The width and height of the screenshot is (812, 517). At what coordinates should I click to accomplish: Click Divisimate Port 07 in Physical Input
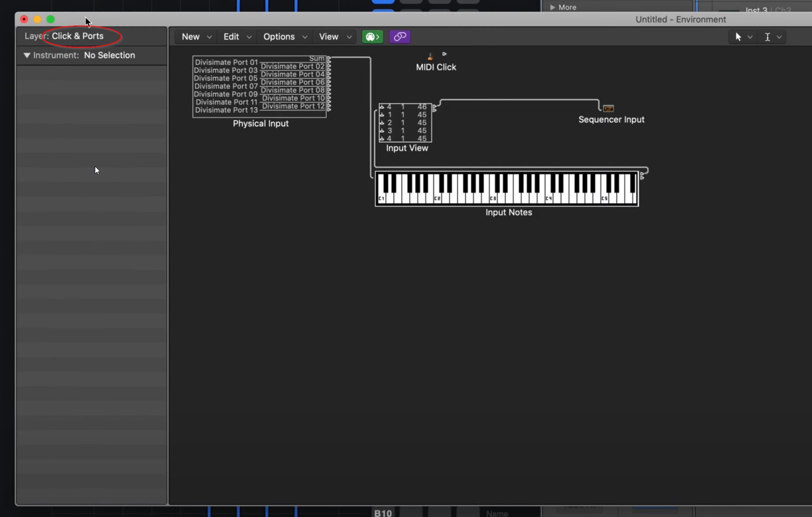pos(226,86)
